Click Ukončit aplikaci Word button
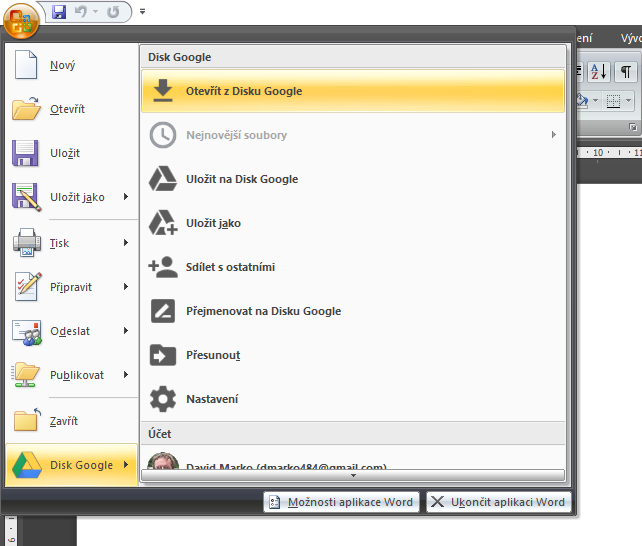642x546 pixels. 499,502
